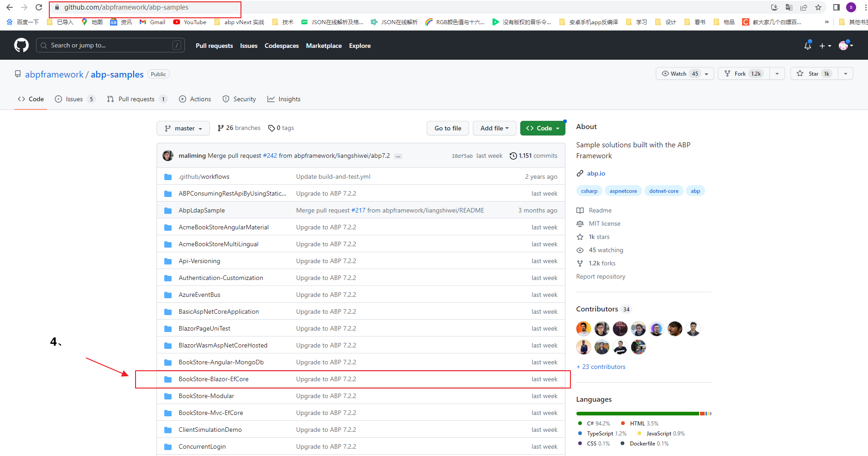
Task: Open the YouTube bookmark
Action: [x=189, y=22]
